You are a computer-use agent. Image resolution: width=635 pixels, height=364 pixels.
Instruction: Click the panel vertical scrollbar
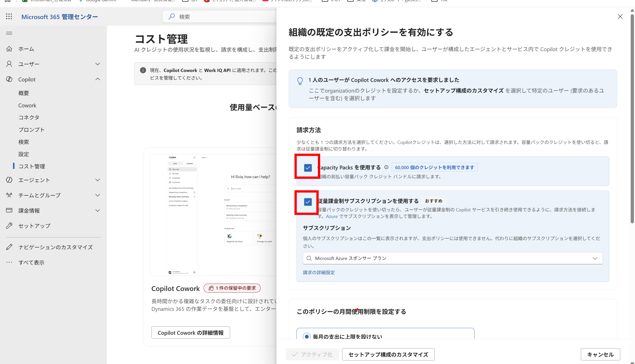632,119
